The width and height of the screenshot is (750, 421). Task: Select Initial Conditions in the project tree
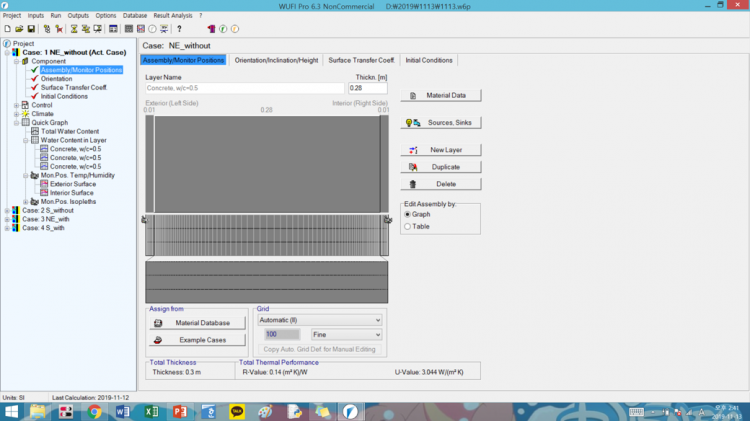click(x=65, y=96)
